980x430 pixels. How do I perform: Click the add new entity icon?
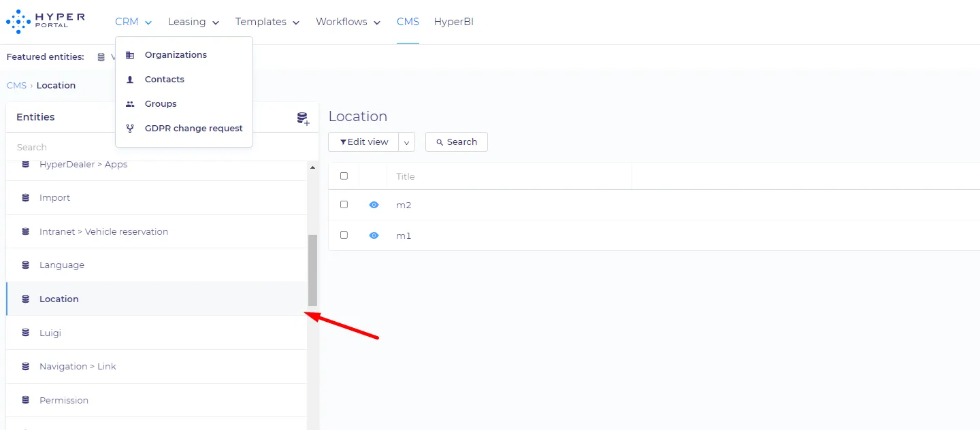(303, 119)
